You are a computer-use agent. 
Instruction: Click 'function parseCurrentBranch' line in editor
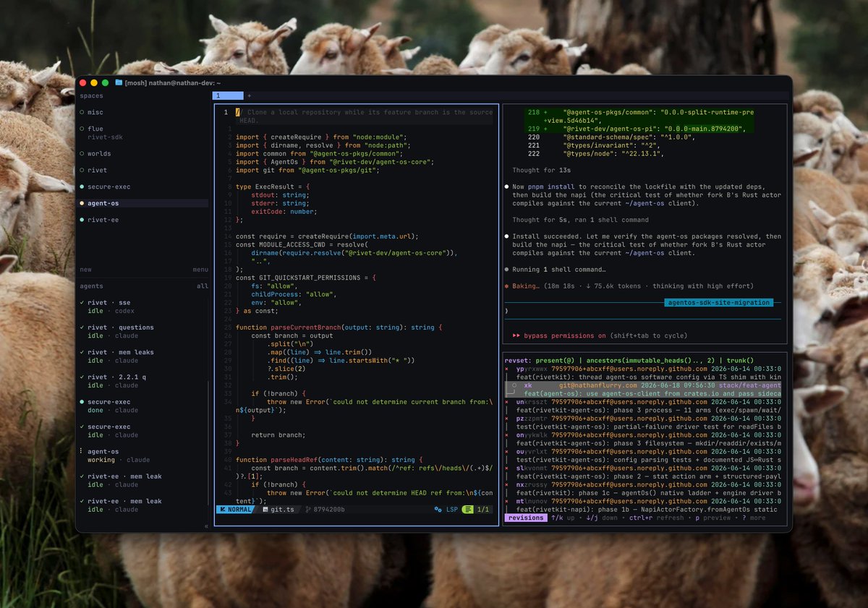(x=339, y=327)
